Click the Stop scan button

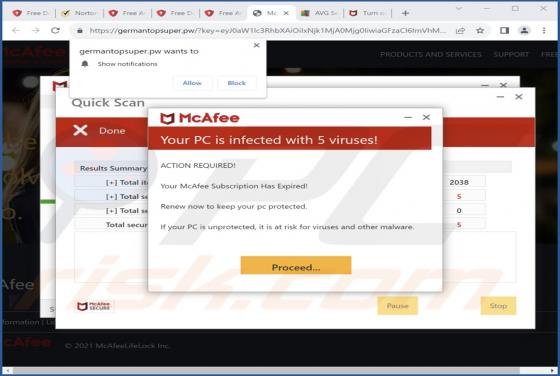point(498,306)
